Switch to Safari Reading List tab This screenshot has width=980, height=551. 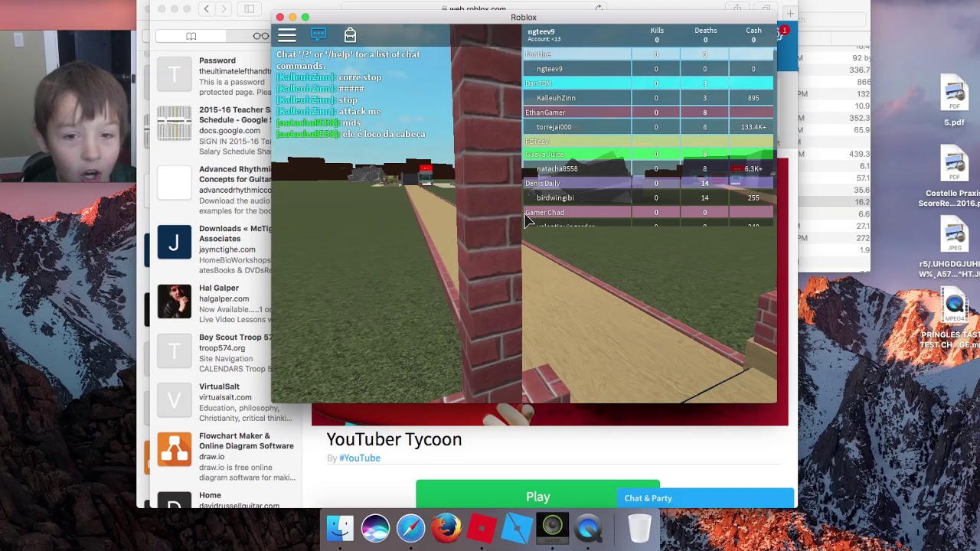tap(260, 36)
